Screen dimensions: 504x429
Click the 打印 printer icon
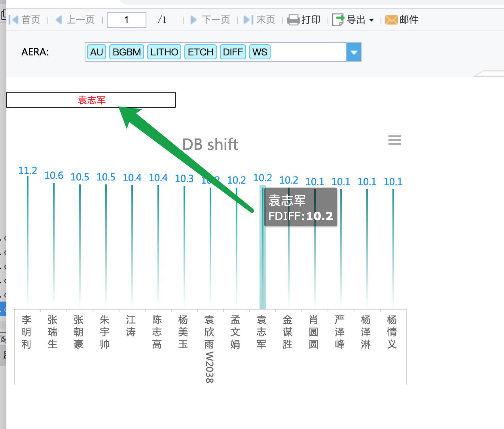coord(293,19)
